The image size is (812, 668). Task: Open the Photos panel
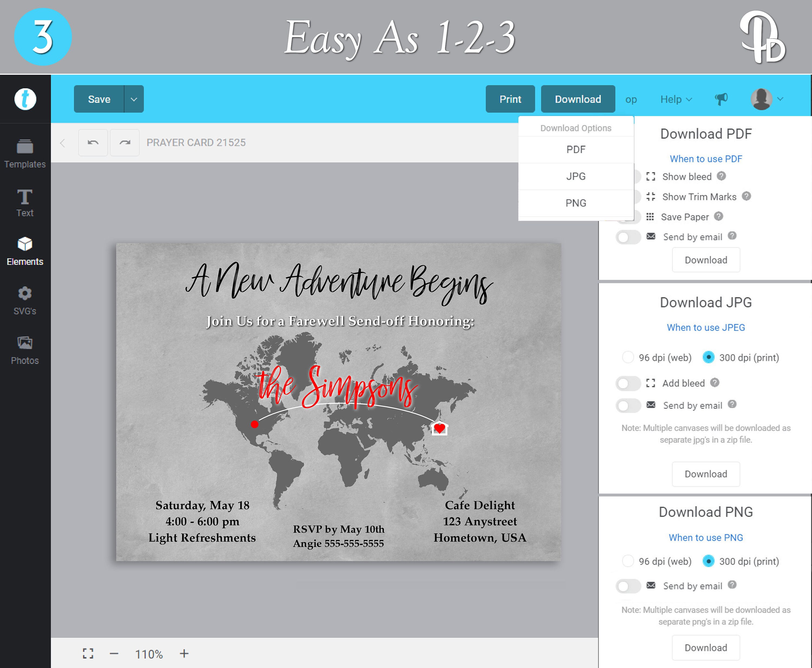click(x=25, y=350)
